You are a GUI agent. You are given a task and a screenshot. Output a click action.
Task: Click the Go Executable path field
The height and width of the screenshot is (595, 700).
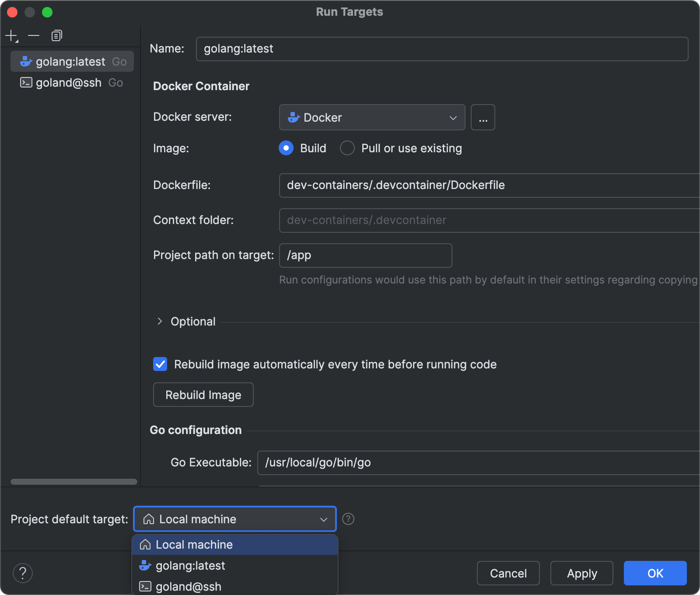click(x=394, y=462)
